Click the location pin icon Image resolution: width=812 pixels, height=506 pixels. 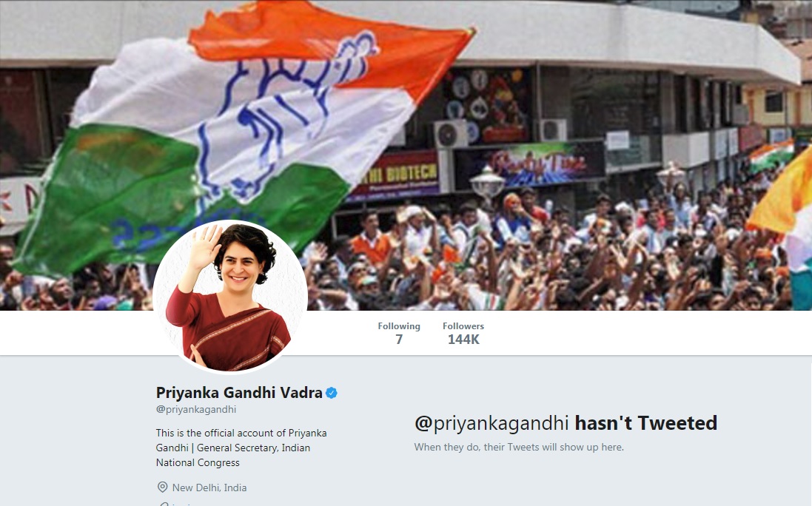(x=162, y=488)
